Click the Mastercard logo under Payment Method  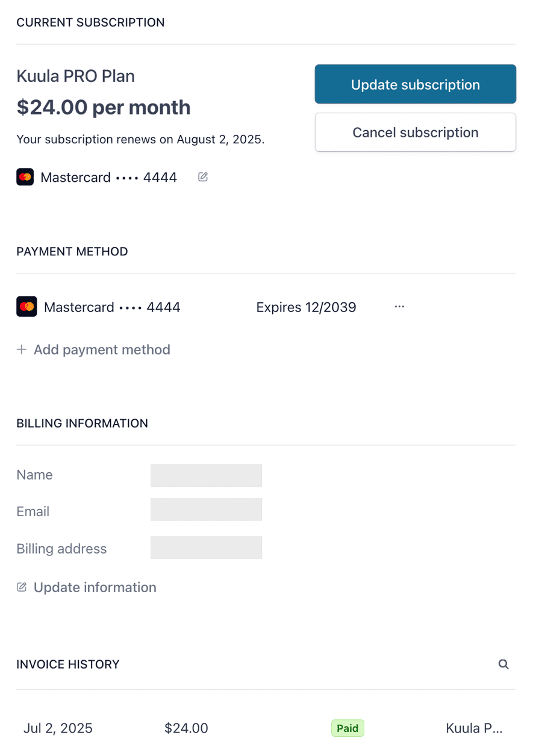click(26, 307)
